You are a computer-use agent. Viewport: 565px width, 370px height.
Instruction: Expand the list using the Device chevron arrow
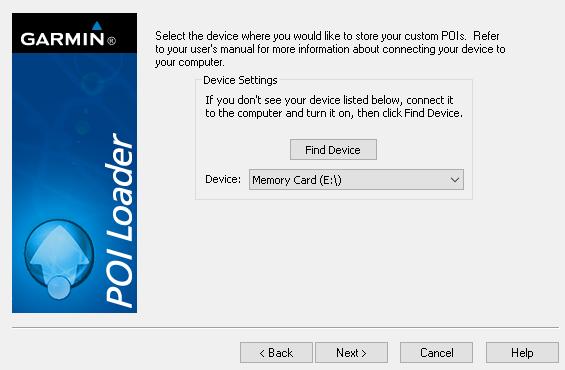point(455,179)
